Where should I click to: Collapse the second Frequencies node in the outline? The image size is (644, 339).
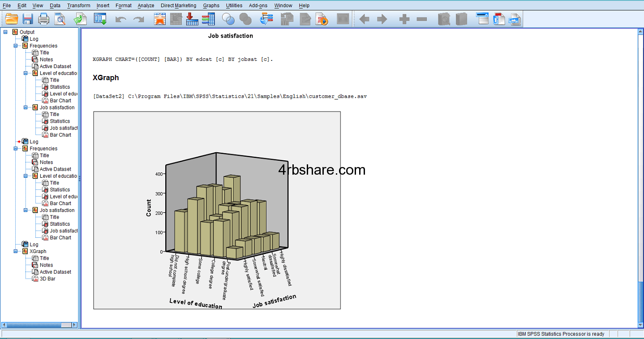(x=16, y=148)
